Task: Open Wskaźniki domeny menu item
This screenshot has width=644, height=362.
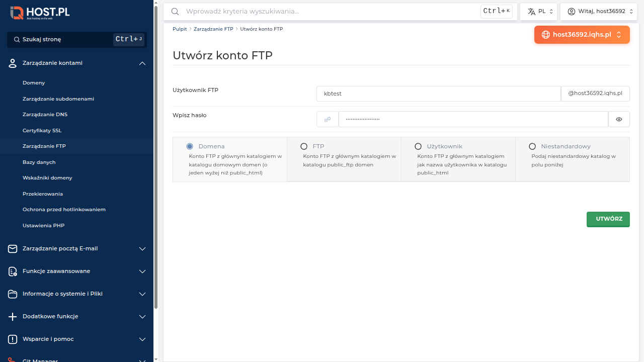Action: click(47, 177)
